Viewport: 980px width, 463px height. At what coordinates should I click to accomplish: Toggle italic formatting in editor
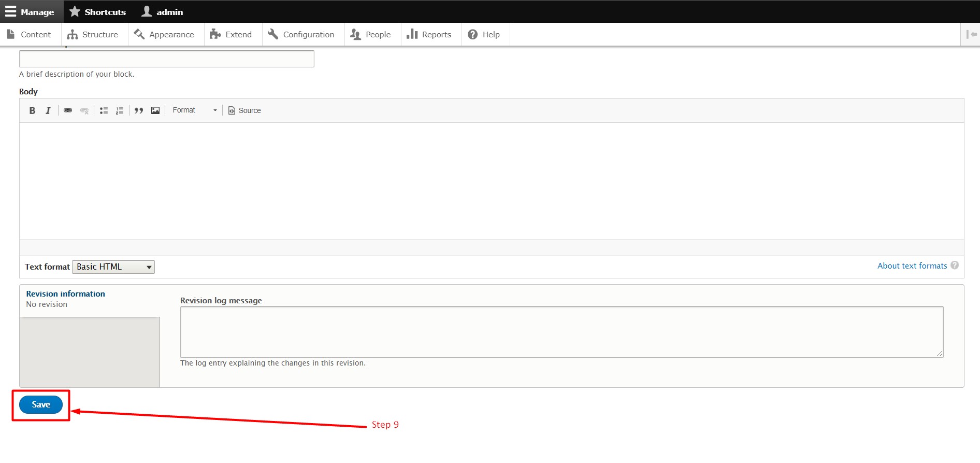[x=48, y=110]
